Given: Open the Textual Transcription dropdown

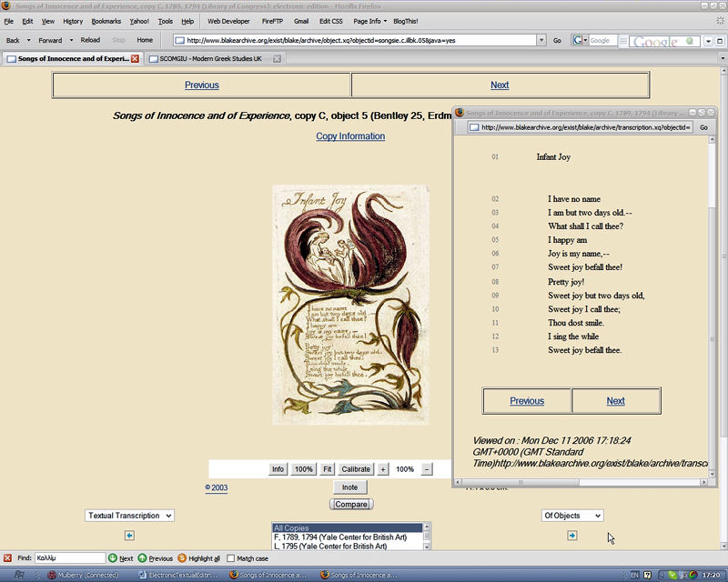Looking at the screenshot, I should (x=129, y=516).
